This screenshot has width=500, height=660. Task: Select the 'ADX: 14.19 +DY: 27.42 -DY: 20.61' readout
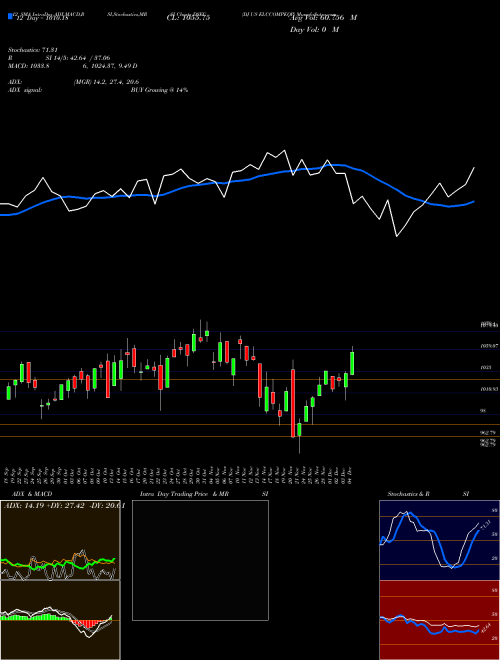(64, 506)
